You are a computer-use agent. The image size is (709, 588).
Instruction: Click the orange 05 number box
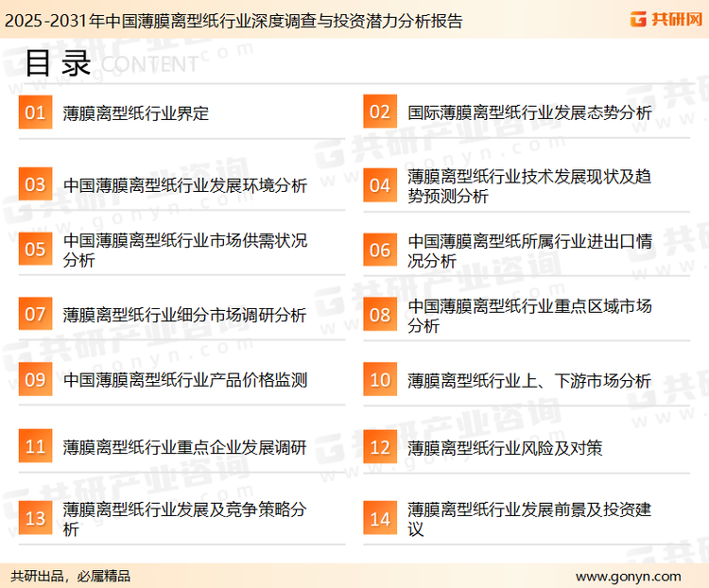coord(35,249)
